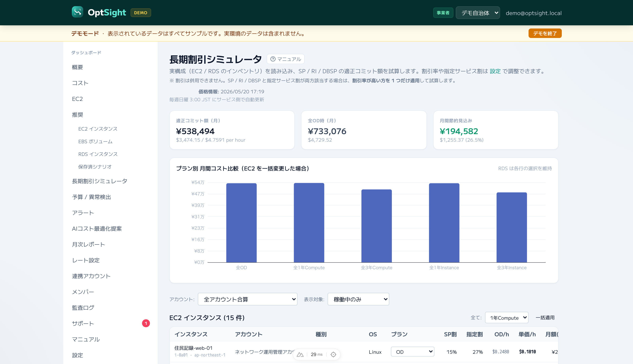
Task: Click the プラン column header
Action: [399, 334]
